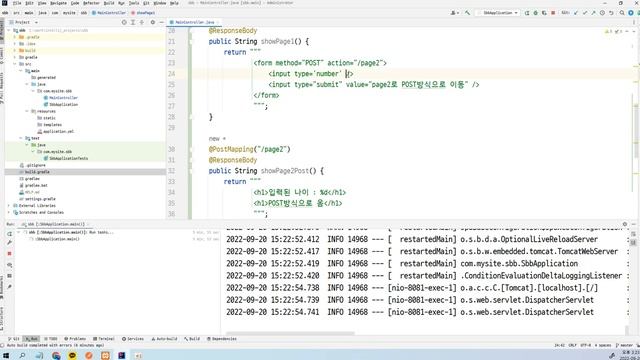Click the build hammer icon in toolbar
Screen dimensions: 640x360
click(467, 13)
